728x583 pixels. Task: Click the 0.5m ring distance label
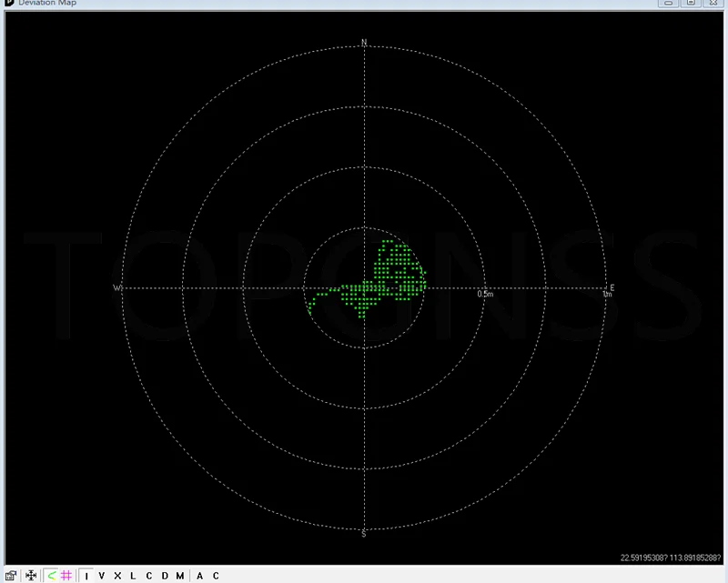485,294
